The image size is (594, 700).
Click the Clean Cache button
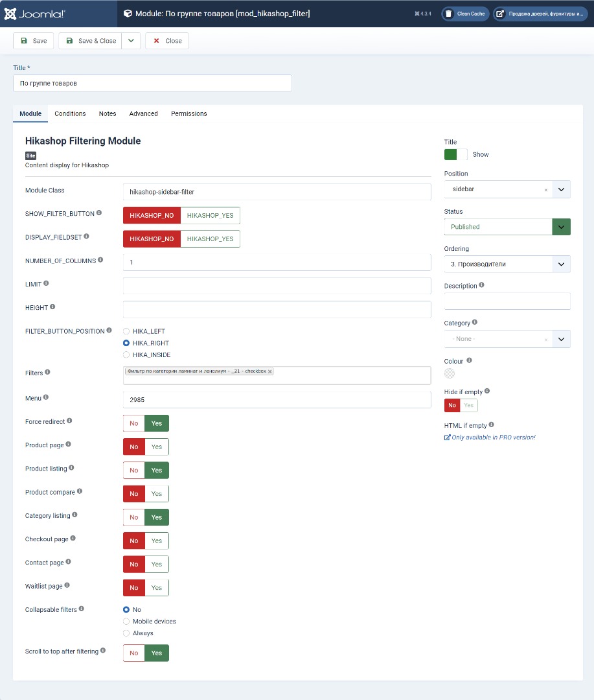466,14
